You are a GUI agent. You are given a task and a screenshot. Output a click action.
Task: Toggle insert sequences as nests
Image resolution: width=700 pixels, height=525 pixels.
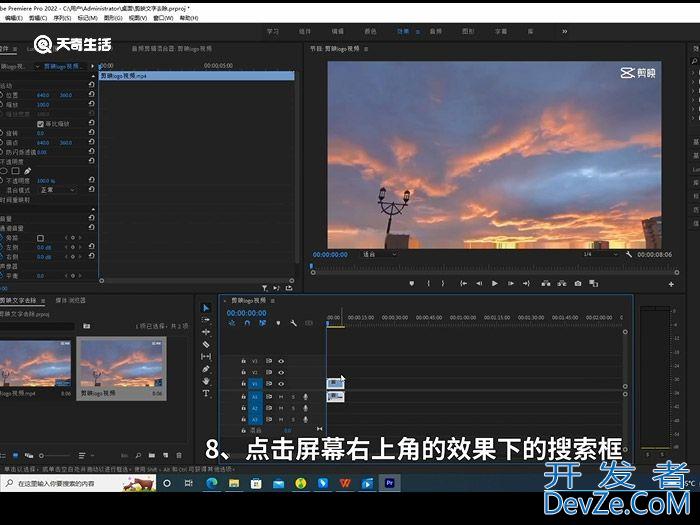(232, 323)
